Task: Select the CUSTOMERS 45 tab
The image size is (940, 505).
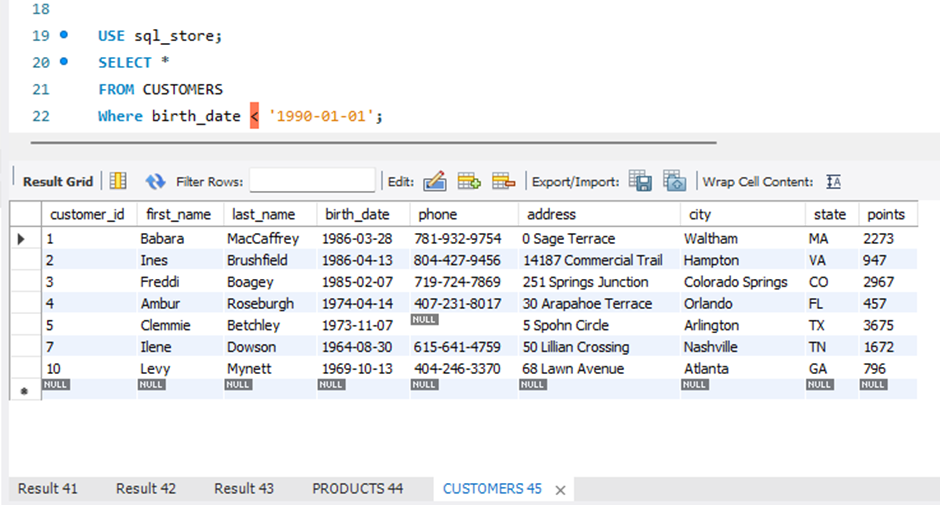Action: (x=492, y=489)
